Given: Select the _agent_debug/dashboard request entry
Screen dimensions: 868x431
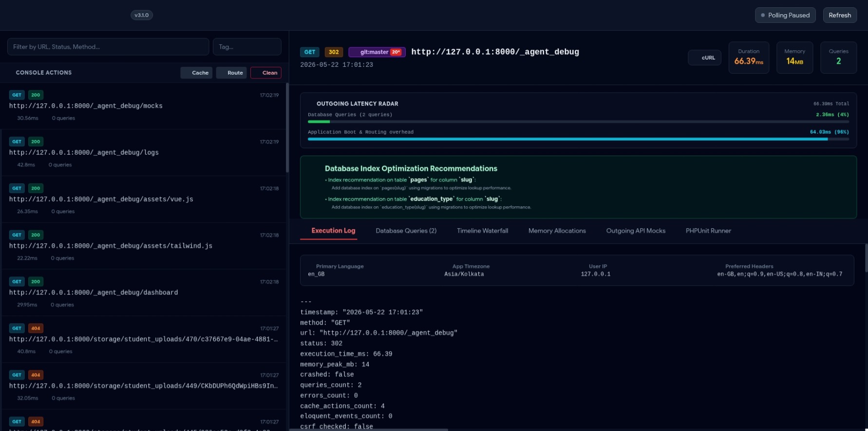Looking at the screenshot, I should click(143, 293).
